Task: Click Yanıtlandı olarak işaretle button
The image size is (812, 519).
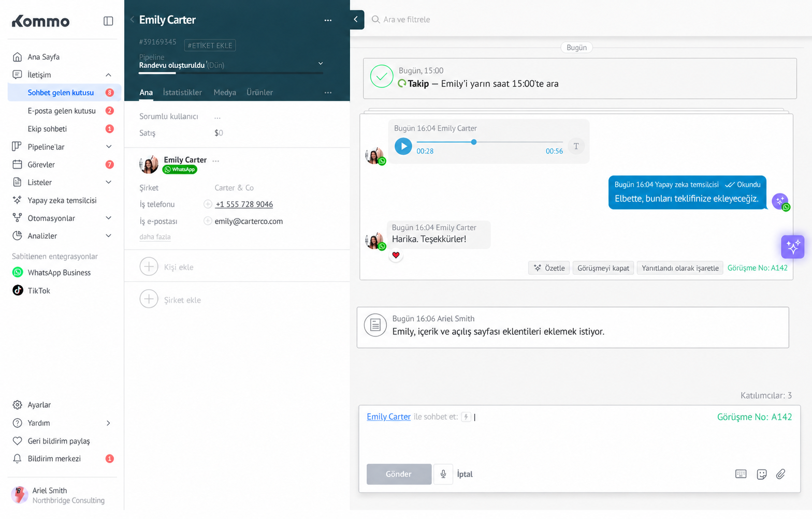Action: pyautogui.click(x=680, y=268)
